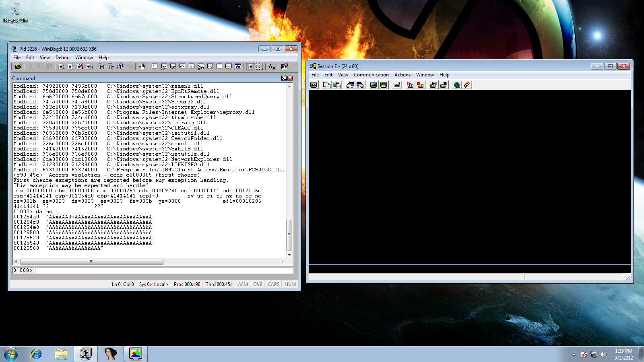Click the Step Over icon in WinDbg

tap(111, 67)
